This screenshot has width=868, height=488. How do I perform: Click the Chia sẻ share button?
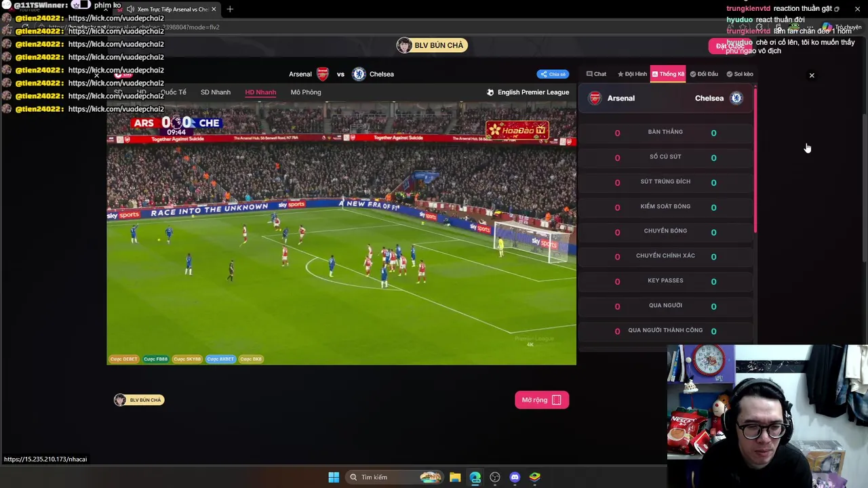coord(553,75)
